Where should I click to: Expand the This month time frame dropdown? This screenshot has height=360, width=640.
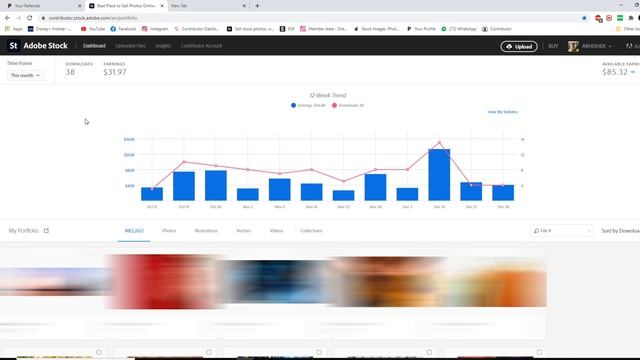point(25,76)
